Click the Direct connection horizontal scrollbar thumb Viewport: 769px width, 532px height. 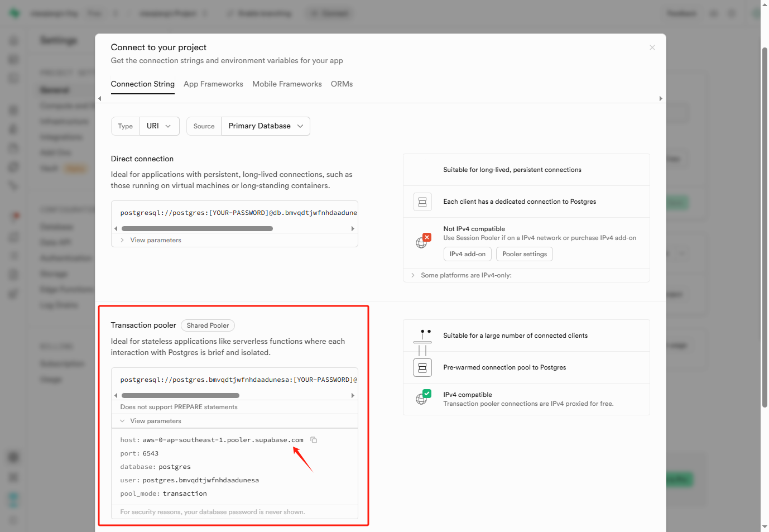pos(197,228)
